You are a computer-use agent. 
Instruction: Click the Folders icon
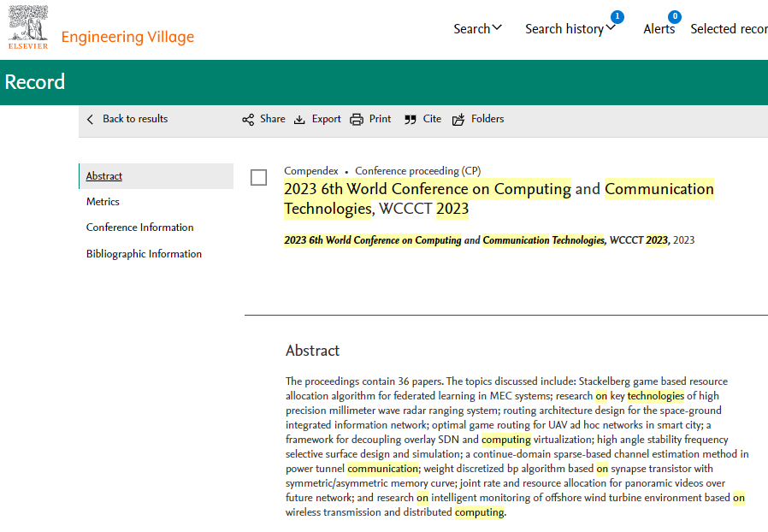point(458,120)
